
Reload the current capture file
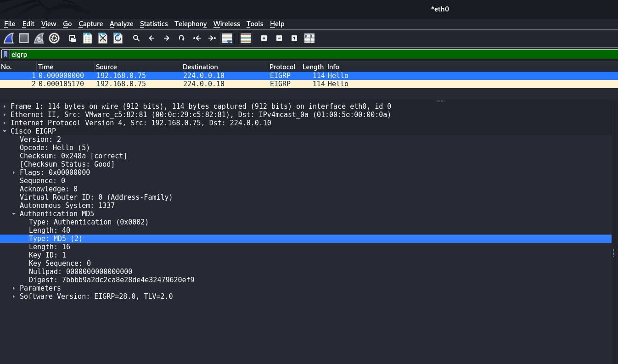pos(118,38)
